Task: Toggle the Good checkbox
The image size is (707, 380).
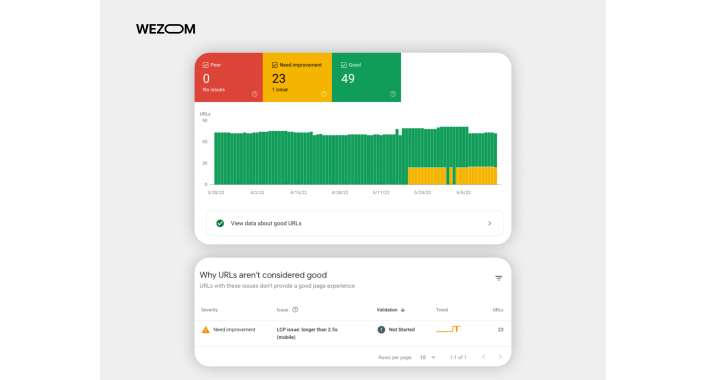Action: pos(344,65)
